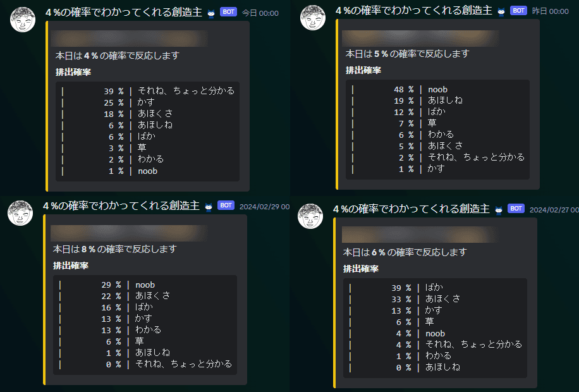
Task: Click the 2024/02/27 timestamp
Action: pyautogui.click(x=553, y=209)
